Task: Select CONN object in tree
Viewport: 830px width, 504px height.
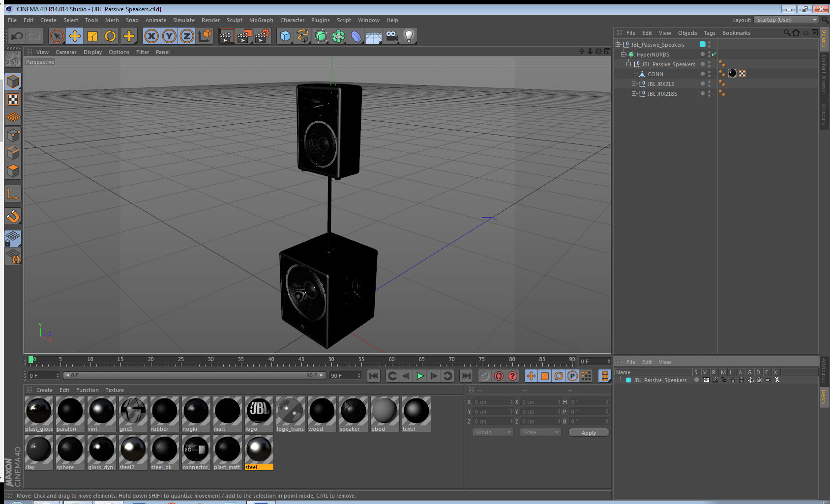Action: pos(655,74)
